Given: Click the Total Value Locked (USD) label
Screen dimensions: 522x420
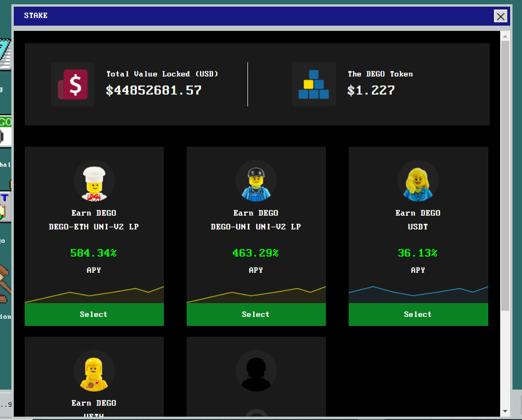Looking at the screenshot, I should [162, 74].
